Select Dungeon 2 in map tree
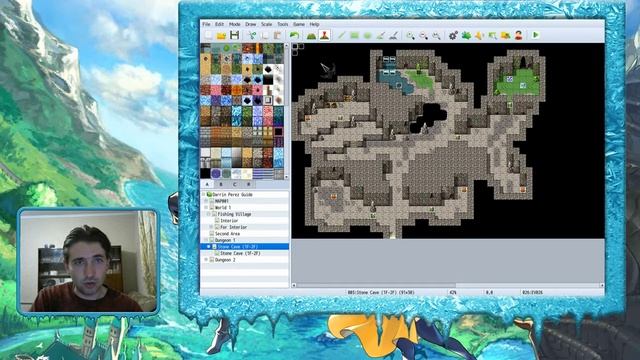Image resolution: width=640 pixels, height=360 pixels. pyautogui.click(x=225, y=260)
